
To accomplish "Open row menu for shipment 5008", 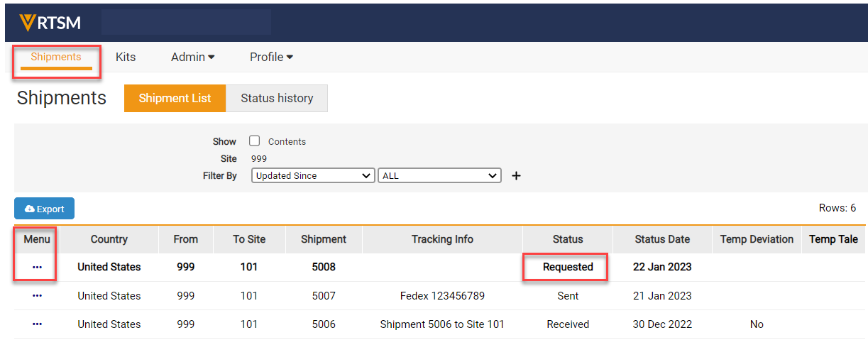I will [37, 268].
